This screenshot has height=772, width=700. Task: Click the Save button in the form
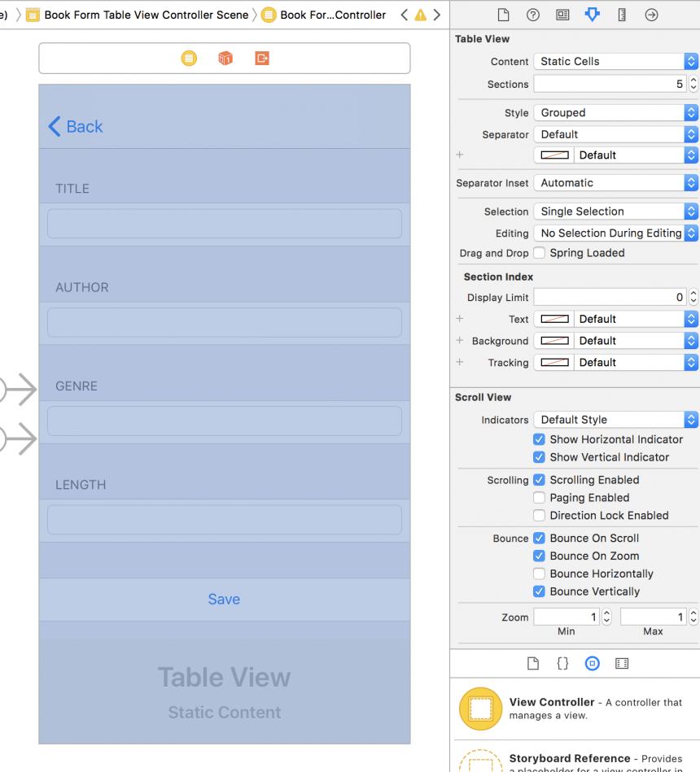point(224,600)
